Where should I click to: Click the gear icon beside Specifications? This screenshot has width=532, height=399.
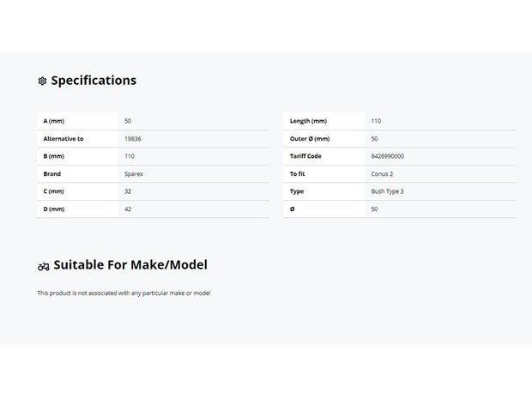tap(42, 82)
